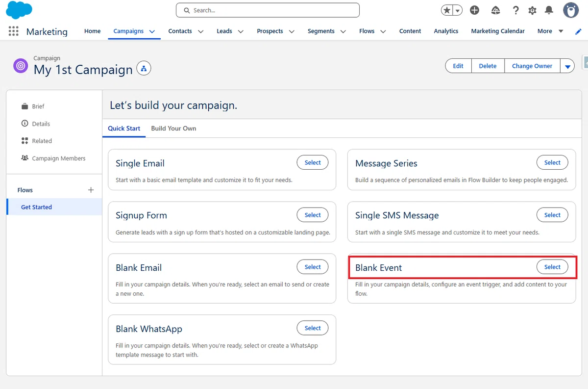Click the pencil icon to edit navigation
Image resolution: width=588 pixels, height=389 pixels.
tap(578, 31)
